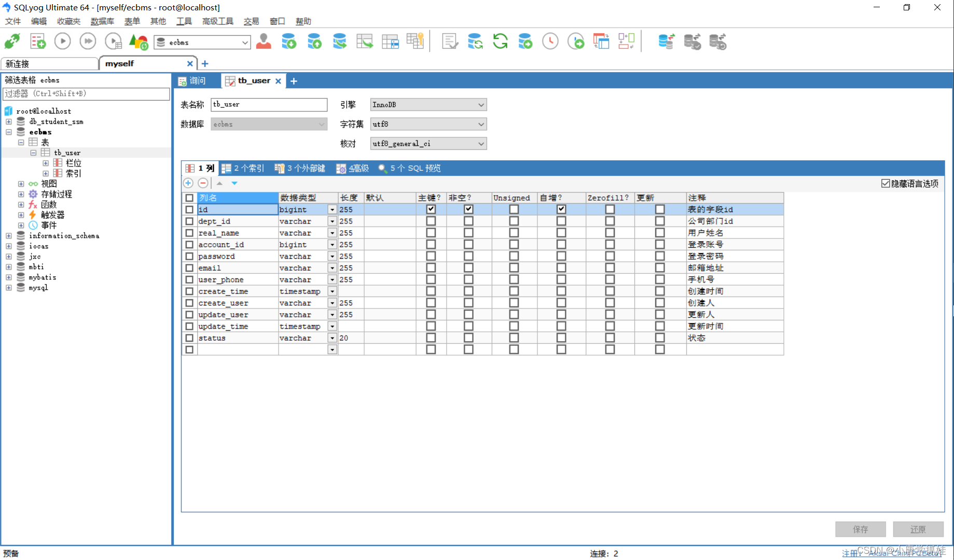The width and height of the screenshot is (954, 560).
Task: Click the clock with green arrow icon
Action: click(576, 41)
